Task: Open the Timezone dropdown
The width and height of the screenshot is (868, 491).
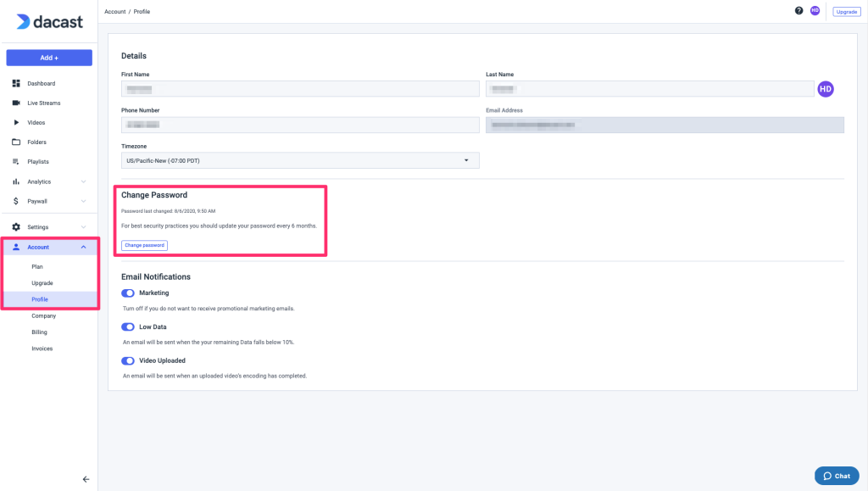Action: [300, 160]
